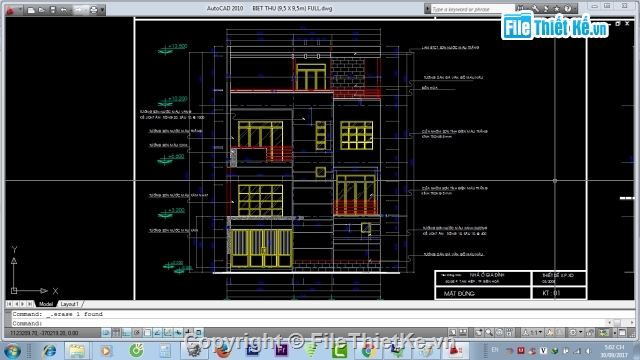The image size is (640, 360).
Task: Undo the last action via the Undo arrow
Action: point(64,10)
